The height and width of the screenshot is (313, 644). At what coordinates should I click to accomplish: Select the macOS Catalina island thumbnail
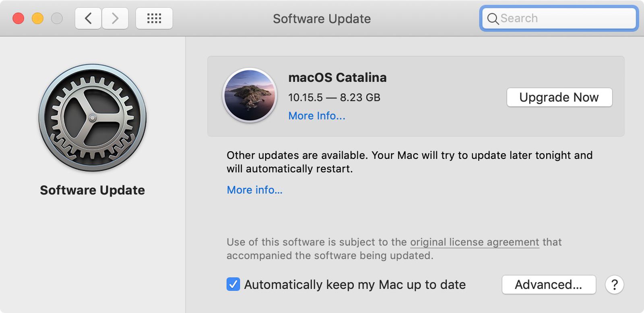click(x=250, y=95)
